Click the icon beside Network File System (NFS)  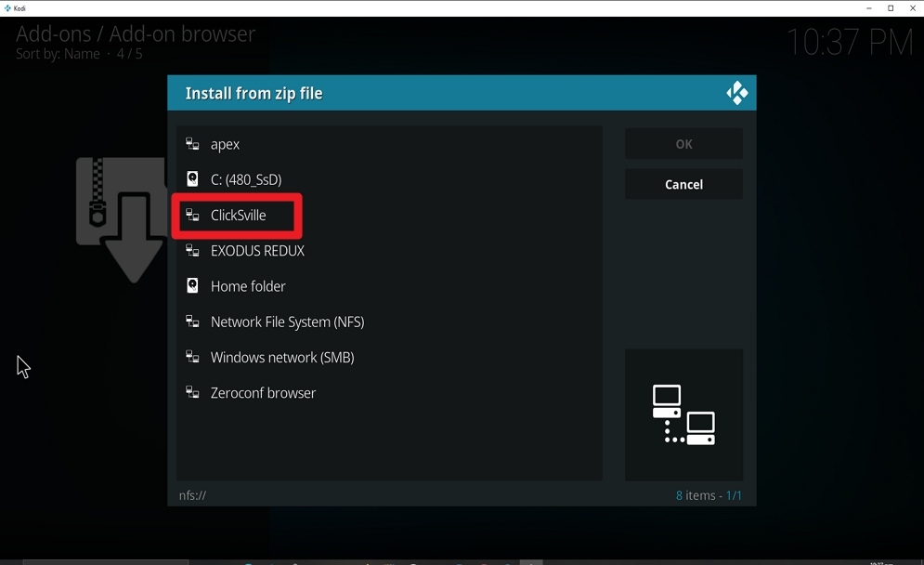[192, 321]
